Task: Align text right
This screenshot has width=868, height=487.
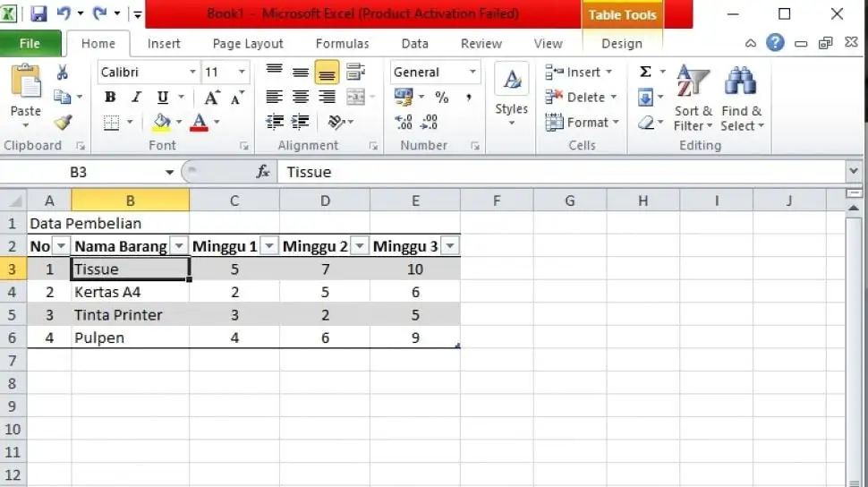Action: click(x=327, y=97)
